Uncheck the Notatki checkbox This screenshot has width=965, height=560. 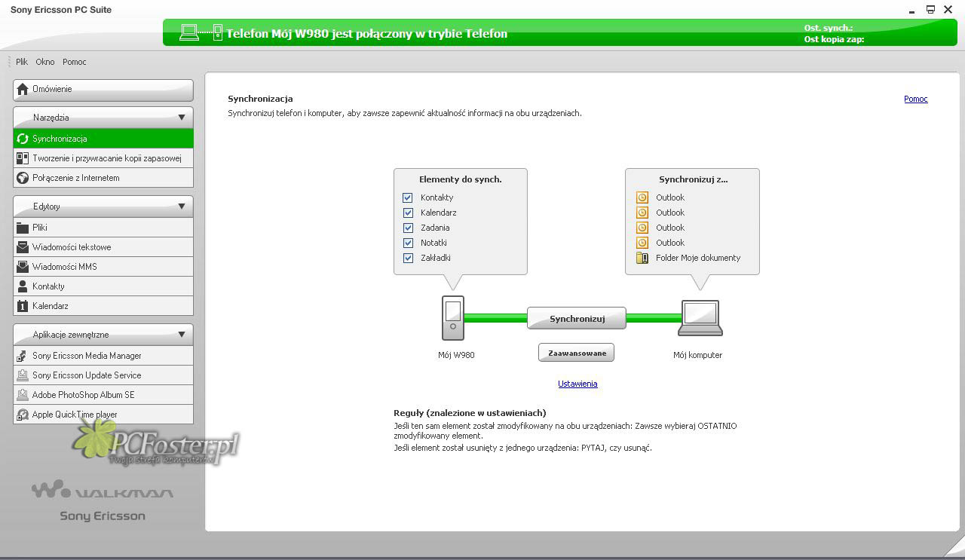point(408,243)
